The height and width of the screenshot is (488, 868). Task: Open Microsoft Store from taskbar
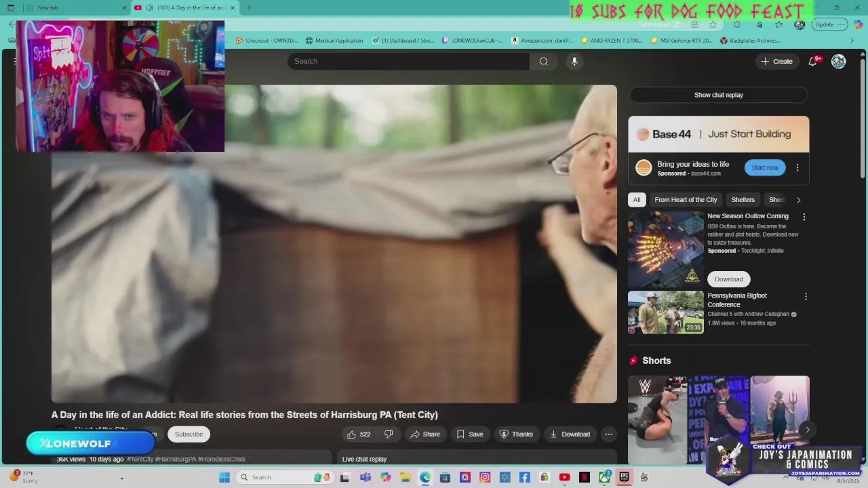pyautogui.click(x=446, y=477)
